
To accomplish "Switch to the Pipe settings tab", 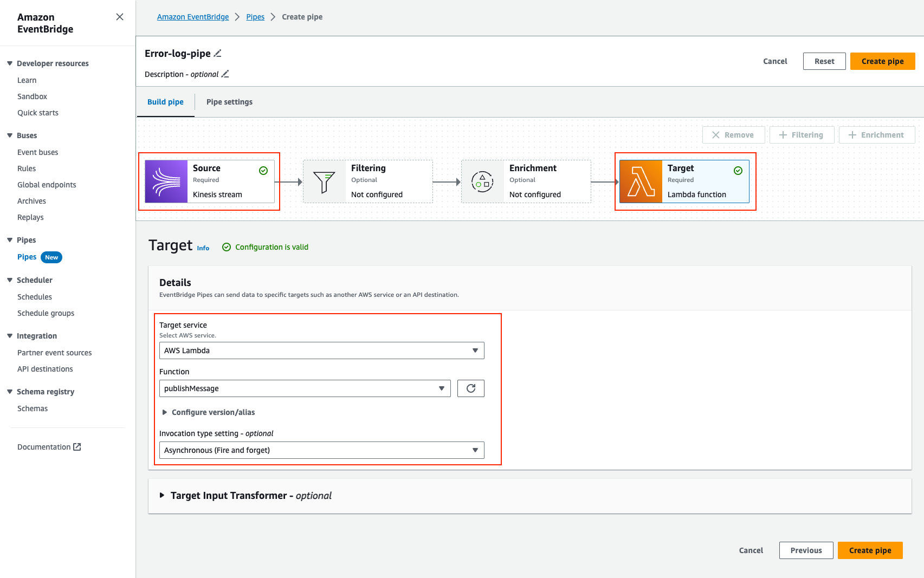I will pos(229,102).
